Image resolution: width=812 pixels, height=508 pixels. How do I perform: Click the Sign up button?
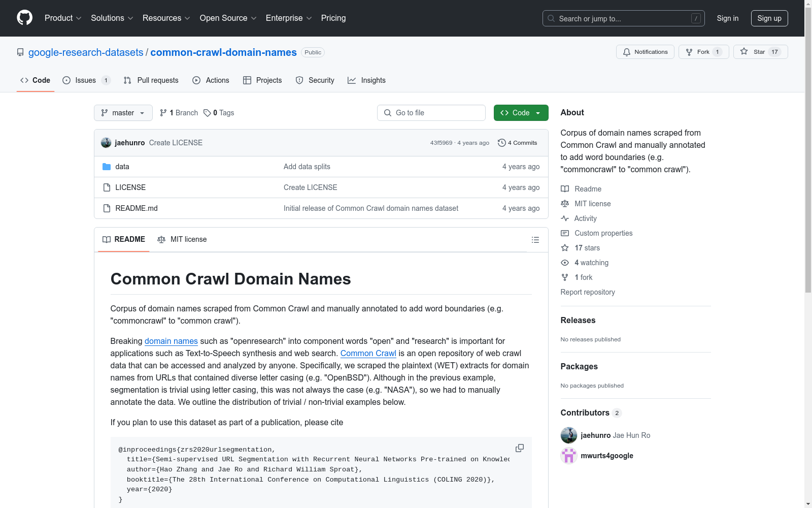point(769,18)
